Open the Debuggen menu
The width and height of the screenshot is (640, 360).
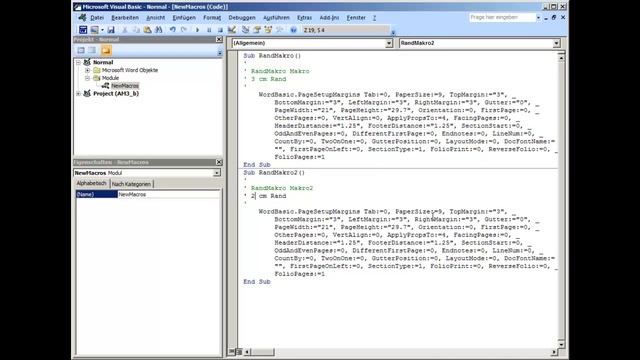pyautogui.click(x=242, y=18)
